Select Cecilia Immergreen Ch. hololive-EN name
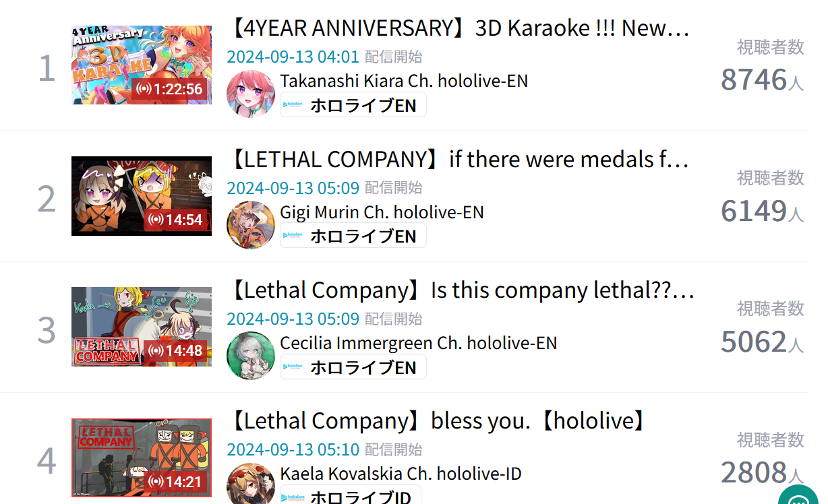 click(x=419, y=342)
